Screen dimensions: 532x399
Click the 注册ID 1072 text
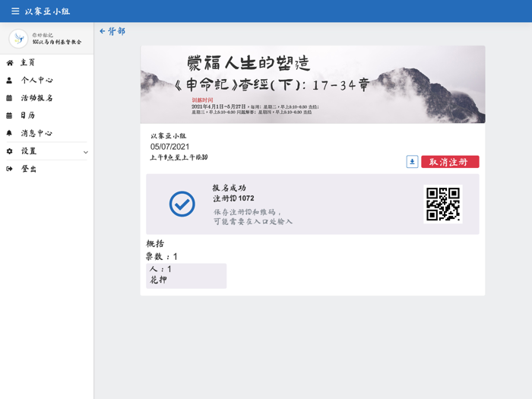[233, 198]
